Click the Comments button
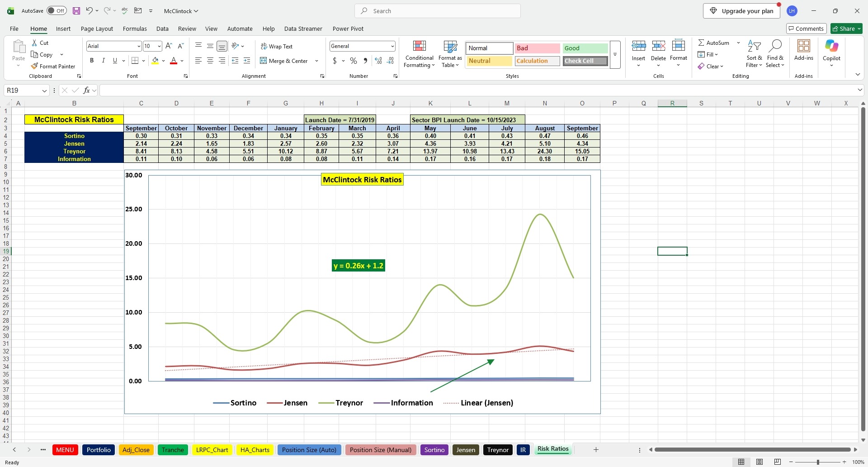Viewport: 868px width, 467px height. pos(806,29)
